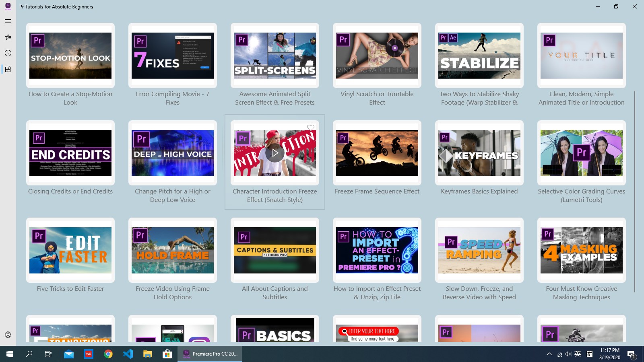Open the settings gear in sidebar
The height and width of the screenshot is (362, 644).
pos(8,335)
